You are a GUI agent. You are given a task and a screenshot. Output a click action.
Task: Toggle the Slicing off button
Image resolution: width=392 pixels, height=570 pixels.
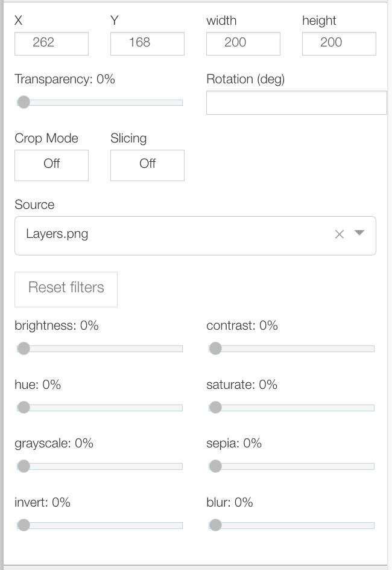[x=147, y=165]
